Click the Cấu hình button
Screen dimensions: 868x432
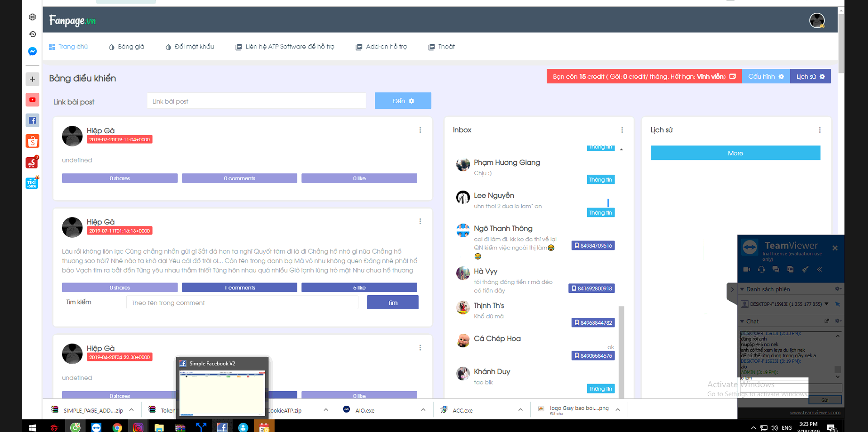[766, 77]
